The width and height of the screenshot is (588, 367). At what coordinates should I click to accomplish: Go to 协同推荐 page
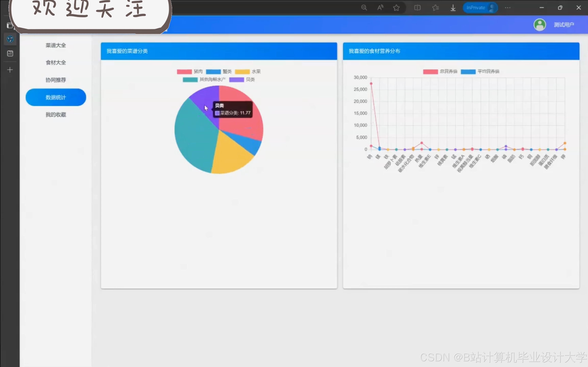click(x=56, y=80)
